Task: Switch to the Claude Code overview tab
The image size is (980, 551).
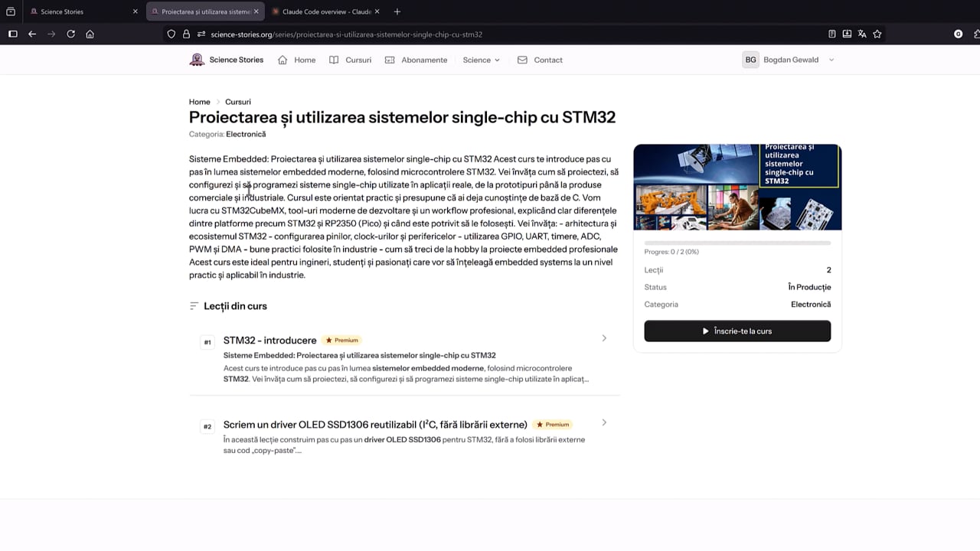Action: tap(326, 11)
